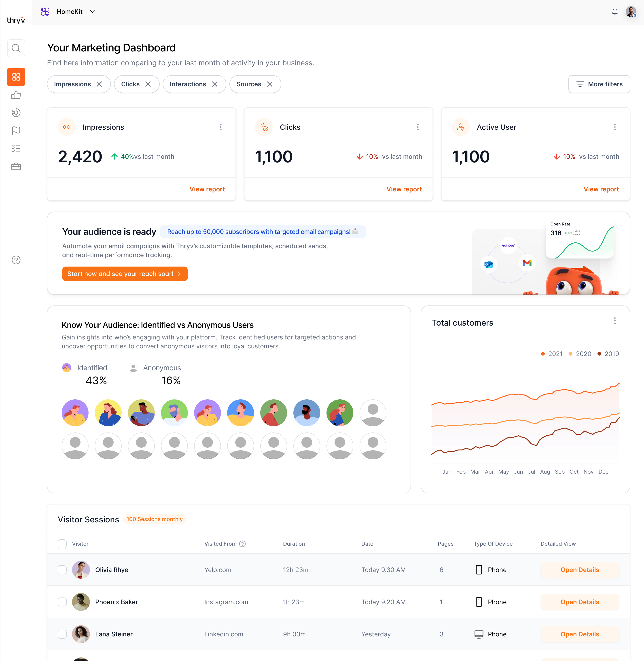The image size is (644, 661).
Task: Click the thryv logo
Action: tap(16, 20)
